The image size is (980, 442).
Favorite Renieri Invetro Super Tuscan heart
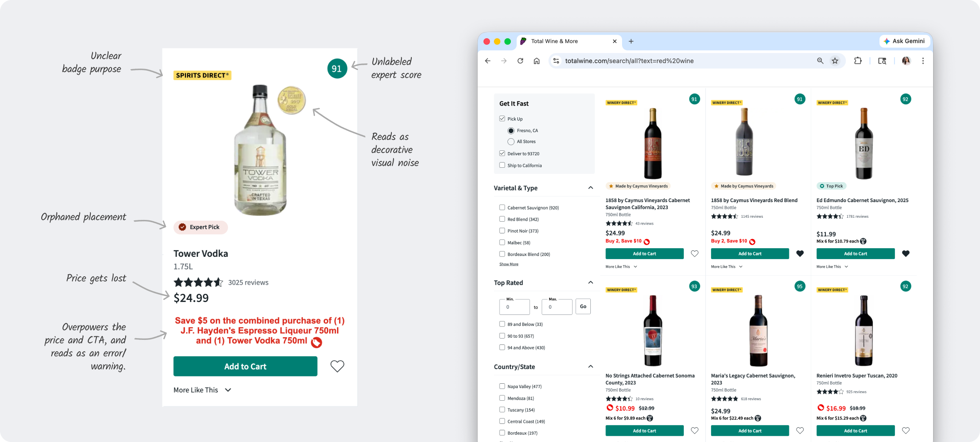click(x=906, y=431)
